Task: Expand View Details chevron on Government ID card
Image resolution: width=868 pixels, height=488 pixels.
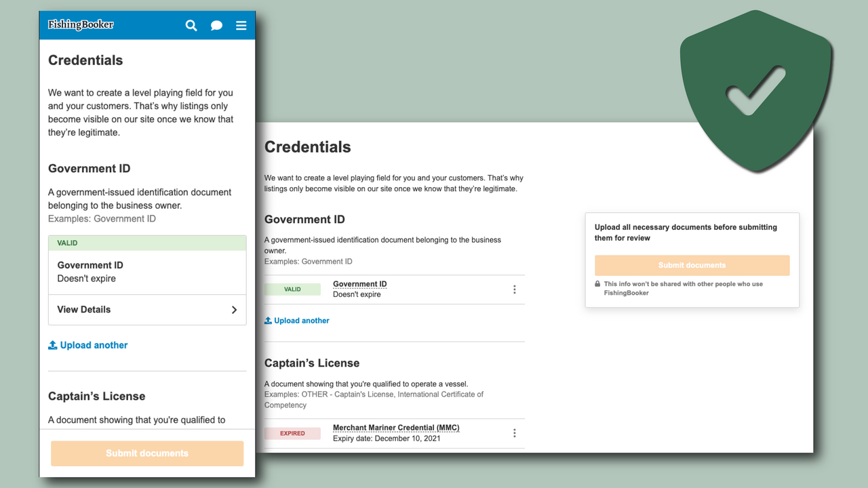Action: pos(234,310)
